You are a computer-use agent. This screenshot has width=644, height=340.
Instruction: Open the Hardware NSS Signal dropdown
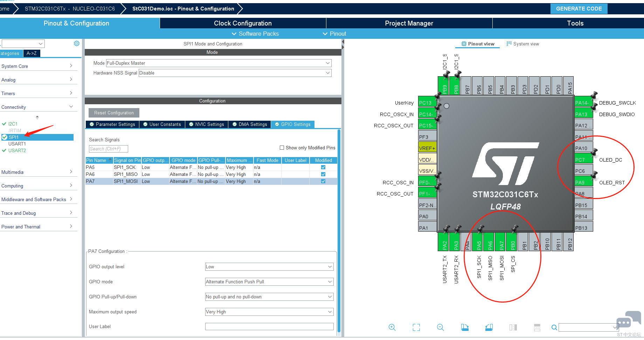(235, 73)
